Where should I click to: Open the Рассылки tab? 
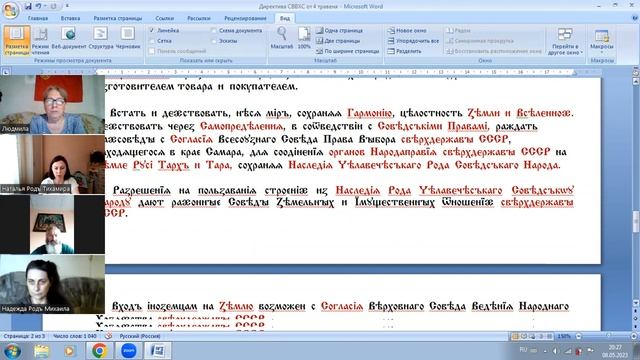pos(199,18)
